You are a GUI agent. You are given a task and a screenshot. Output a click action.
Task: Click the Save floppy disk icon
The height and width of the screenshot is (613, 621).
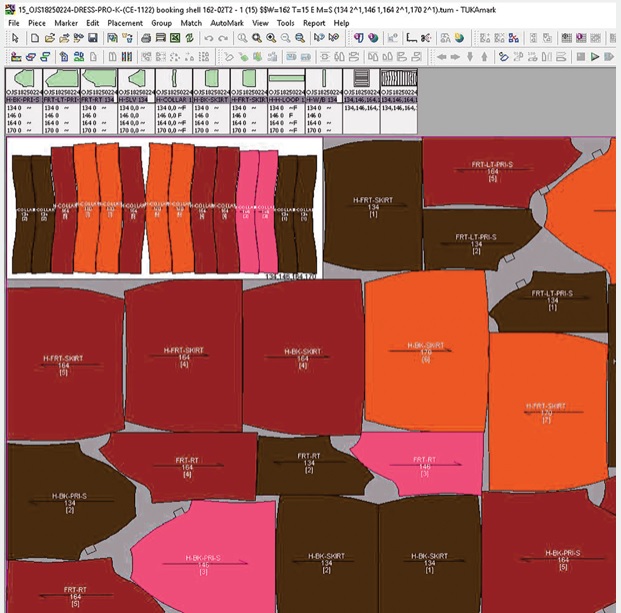[x=93, y=38]
